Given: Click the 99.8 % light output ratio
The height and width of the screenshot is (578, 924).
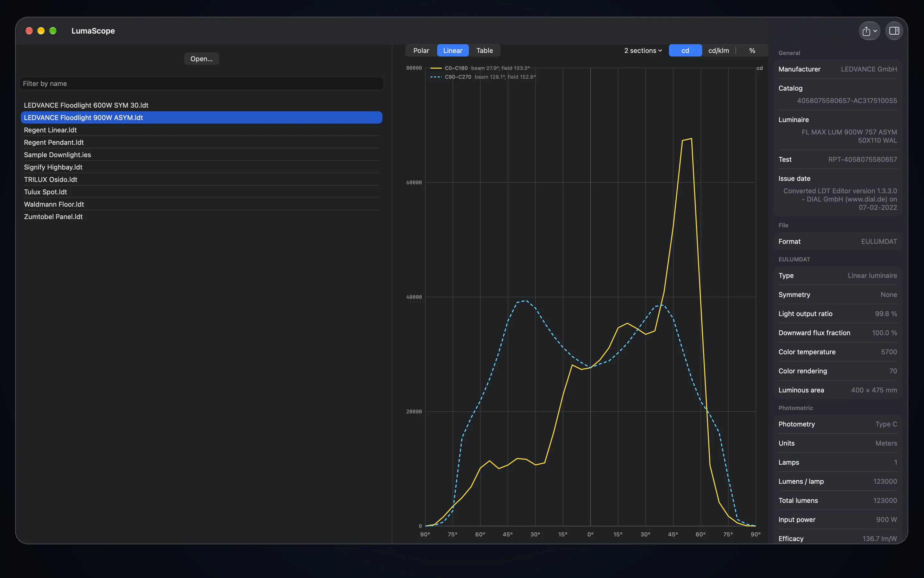Looking at the screenshot, I should click(x=886, y=314).
